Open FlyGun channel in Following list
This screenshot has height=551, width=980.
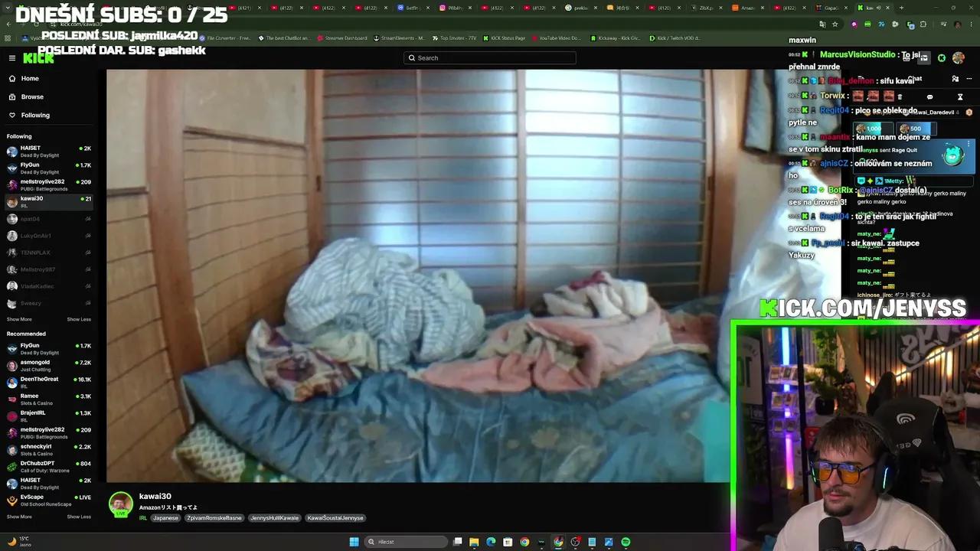tap(49, 168)
